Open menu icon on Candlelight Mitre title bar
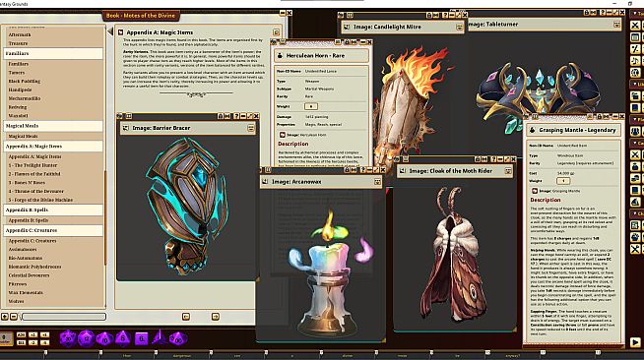644x360 pixels. (459, 28)
